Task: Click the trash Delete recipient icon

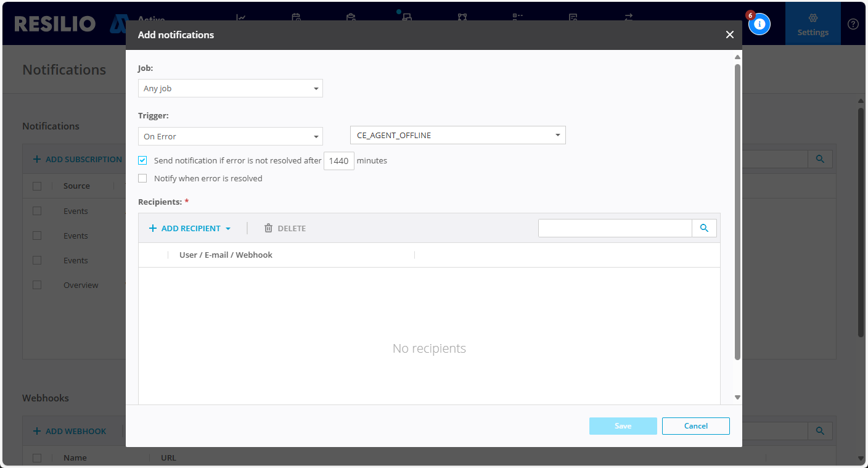Action: (x=268, y=228)
